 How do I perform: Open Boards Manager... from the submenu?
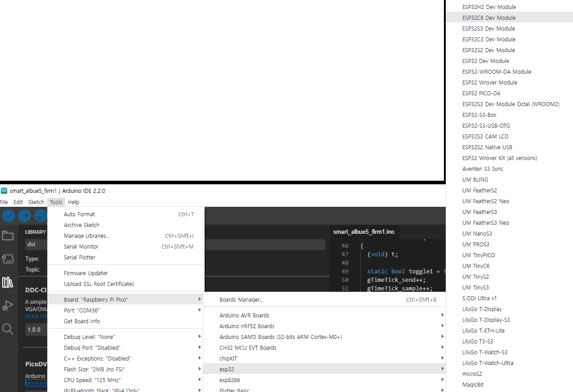point(324,300)
